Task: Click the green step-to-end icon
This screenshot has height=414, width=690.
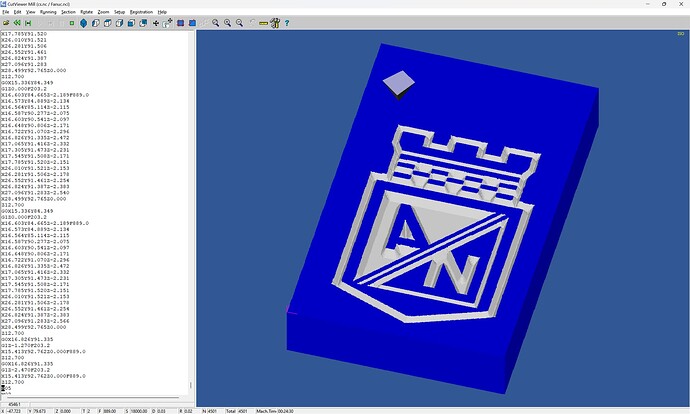Action: pyautogui.click(x=28, y=23)
